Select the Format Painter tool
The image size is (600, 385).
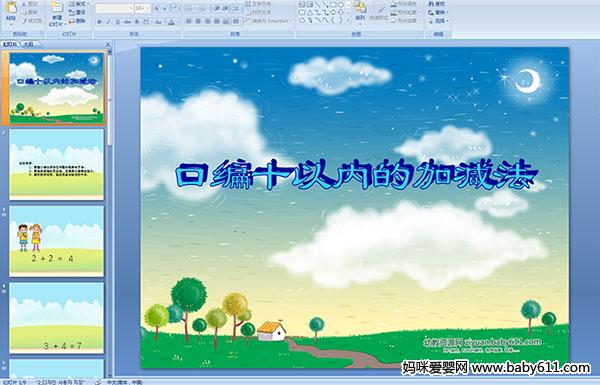(32, 21)
